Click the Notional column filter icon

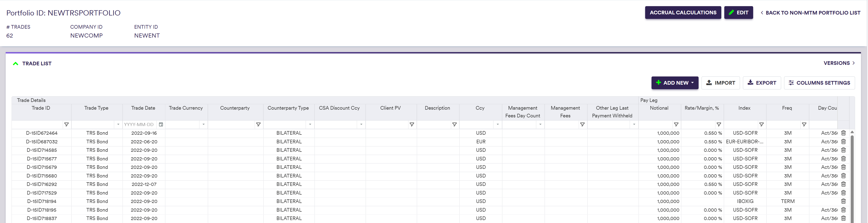click(676, 124)
